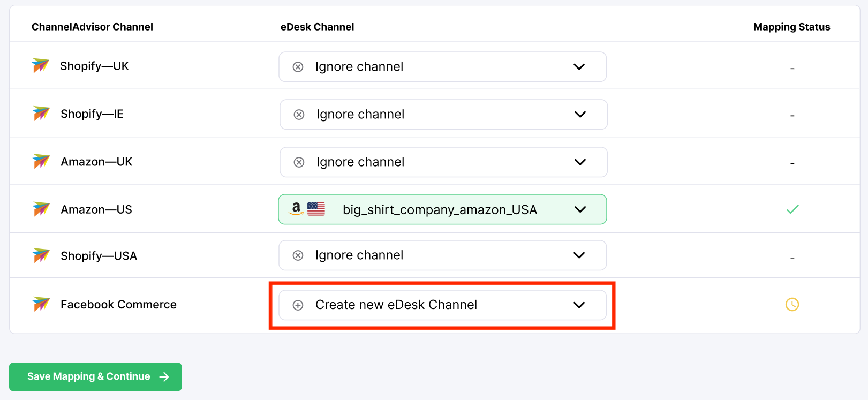Click the ChannelAdvisor Channel column header

(x=92, y=27)
